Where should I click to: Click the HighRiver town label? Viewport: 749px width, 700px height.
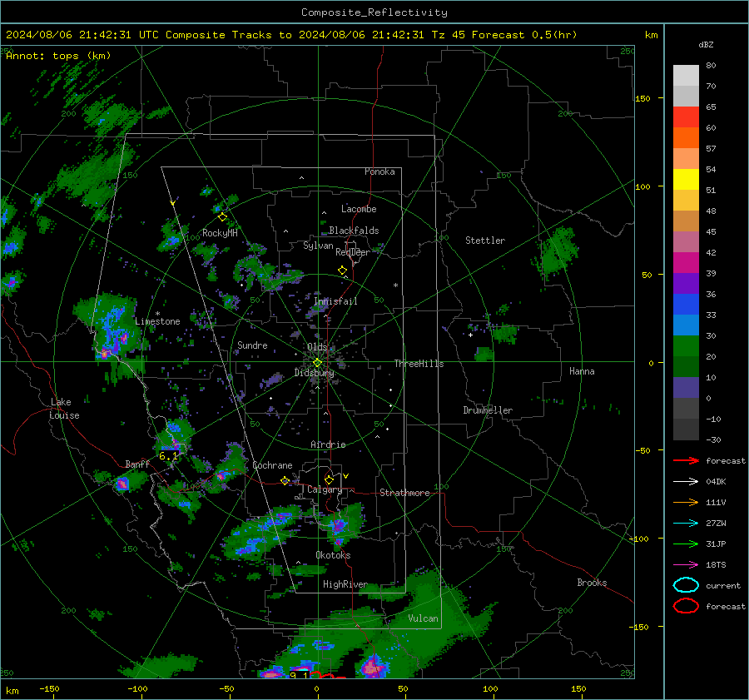click(x=345, y=584)
